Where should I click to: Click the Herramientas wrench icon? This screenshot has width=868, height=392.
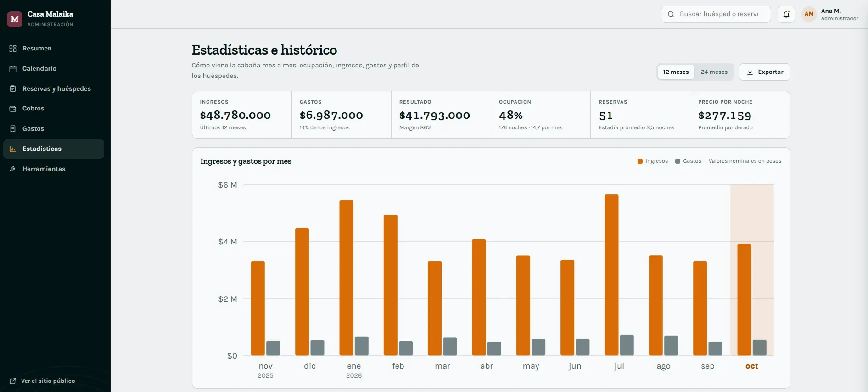(13, 169)
